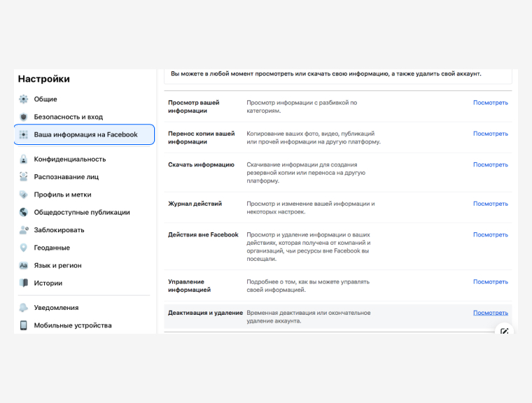
Task: Click the lock icon beside Конфиденциальность
Action: click(x=24, y=160)
